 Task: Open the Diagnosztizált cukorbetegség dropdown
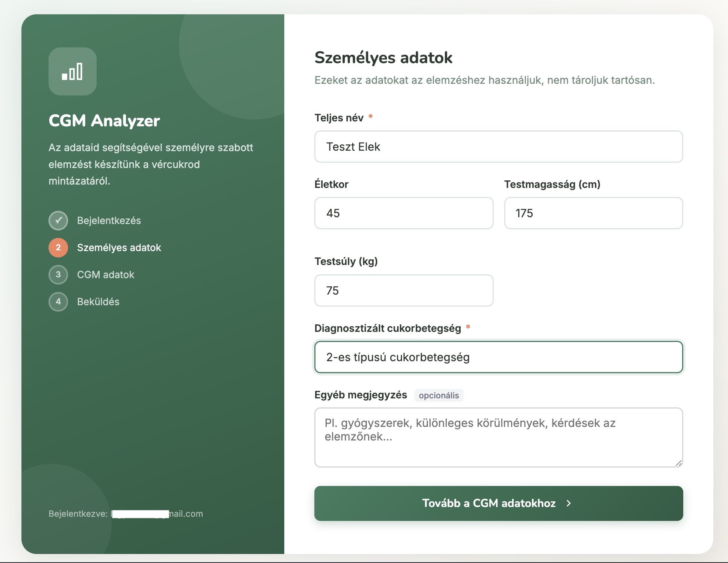498,357
